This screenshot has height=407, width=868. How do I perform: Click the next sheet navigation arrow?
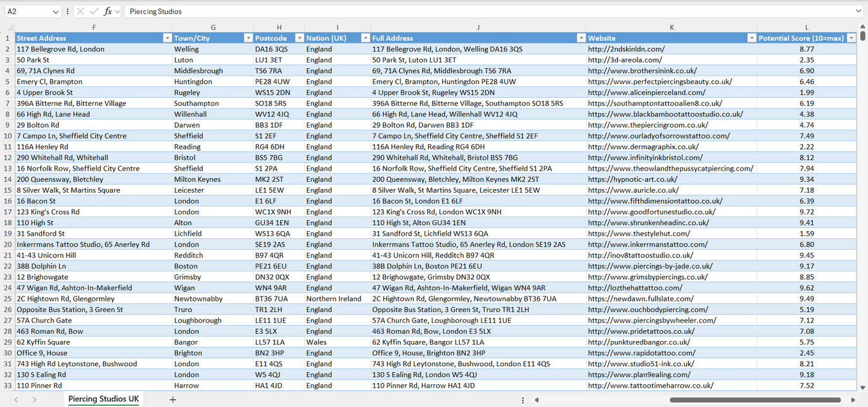point(34,400)
